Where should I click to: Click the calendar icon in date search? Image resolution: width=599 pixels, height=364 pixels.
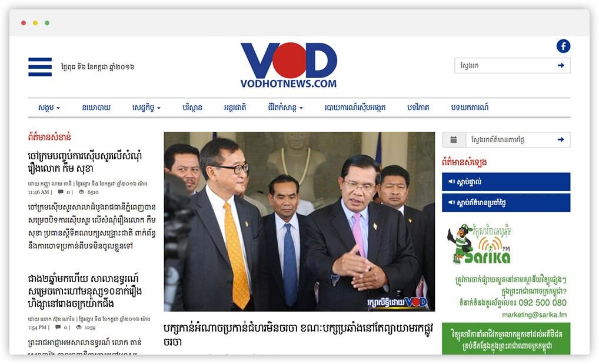coord(454,140)
